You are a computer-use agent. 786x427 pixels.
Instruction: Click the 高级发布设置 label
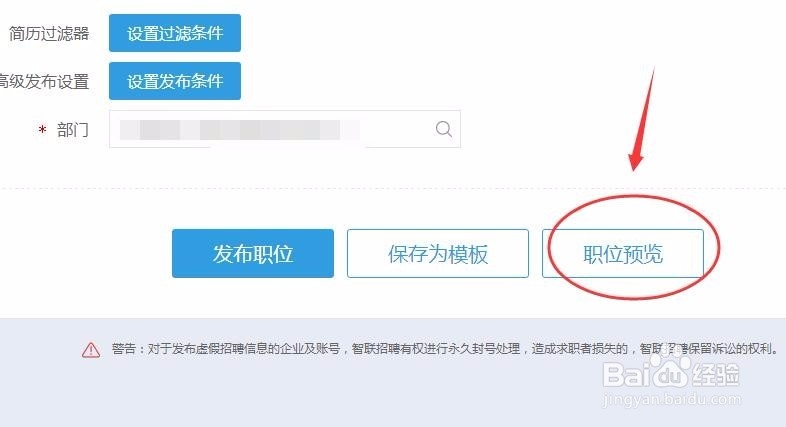tap(44, 82)
